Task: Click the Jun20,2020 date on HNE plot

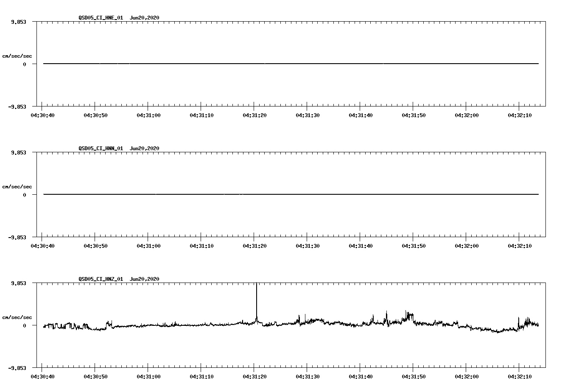Action: coord(145,18)
